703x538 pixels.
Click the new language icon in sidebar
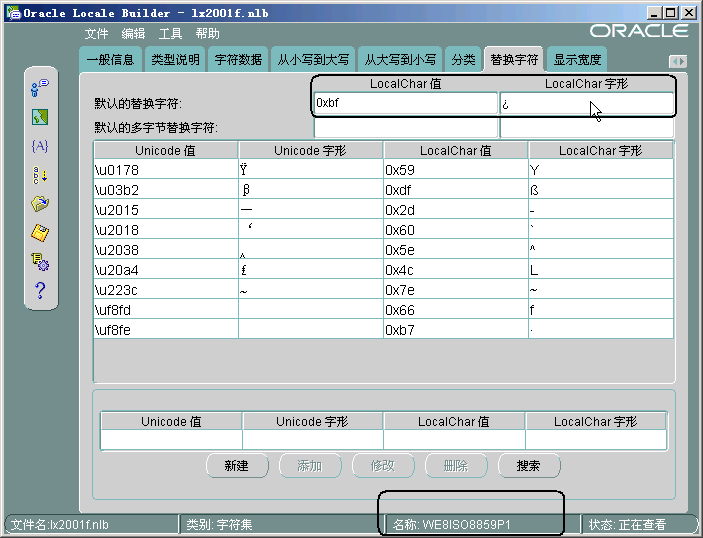40,87
